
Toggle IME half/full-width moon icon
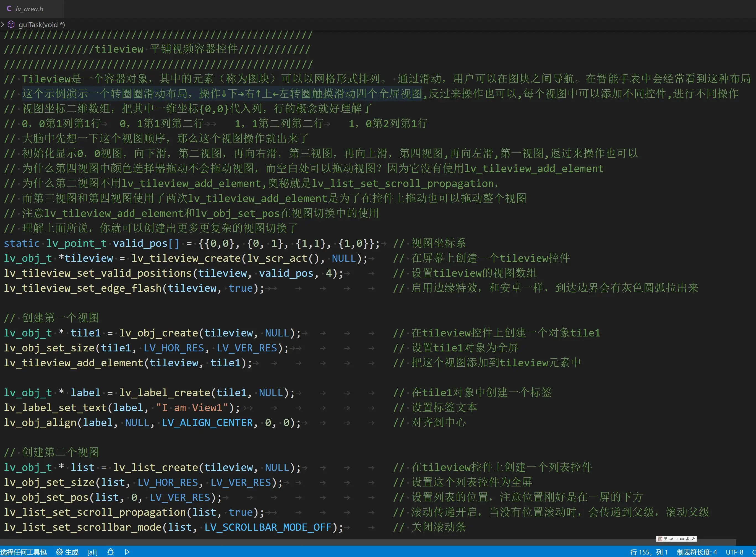671,539
